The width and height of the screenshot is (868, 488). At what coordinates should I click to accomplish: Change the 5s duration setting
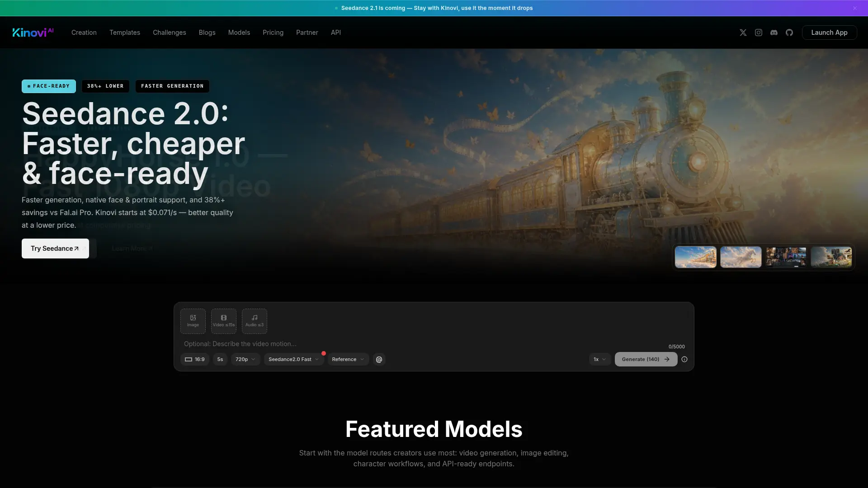click(x=220, y=359)
